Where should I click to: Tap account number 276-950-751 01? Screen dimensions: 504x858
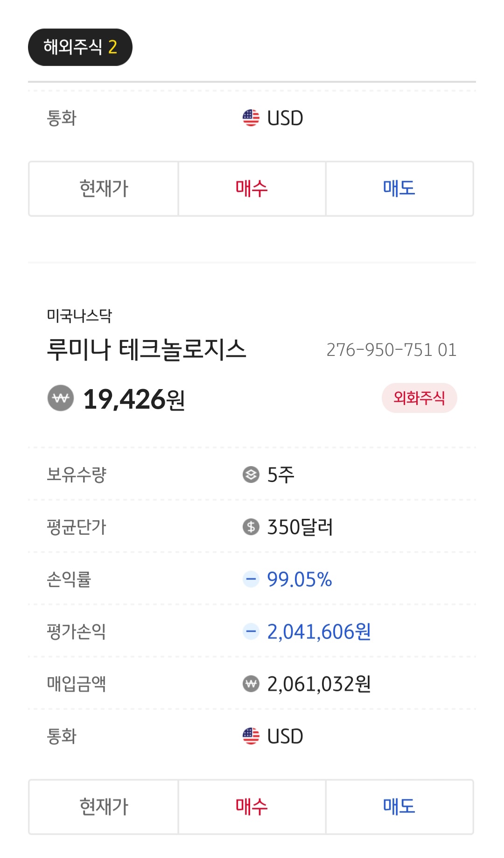(391, 350)
